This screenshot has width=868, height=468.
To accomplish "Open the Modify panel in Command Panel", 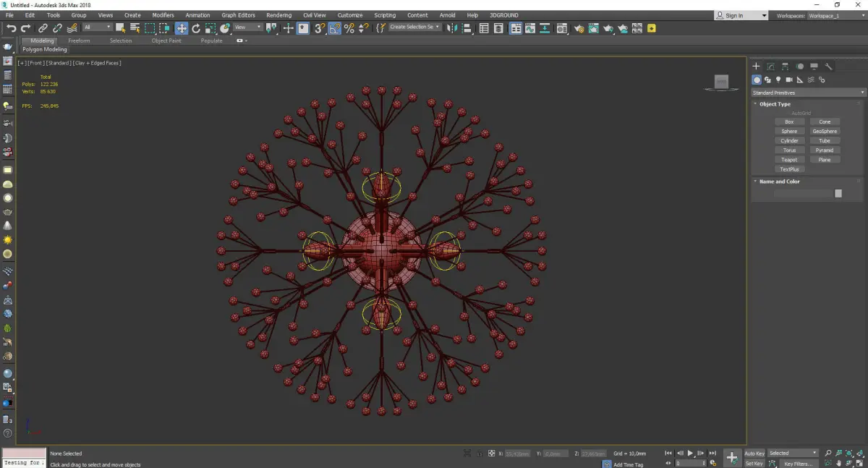I will (771, 67).
